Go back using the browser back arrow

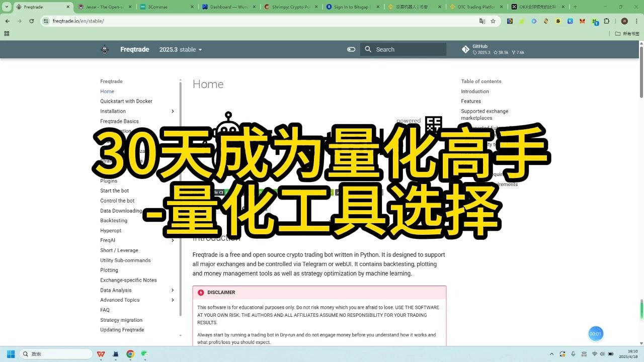8,21
